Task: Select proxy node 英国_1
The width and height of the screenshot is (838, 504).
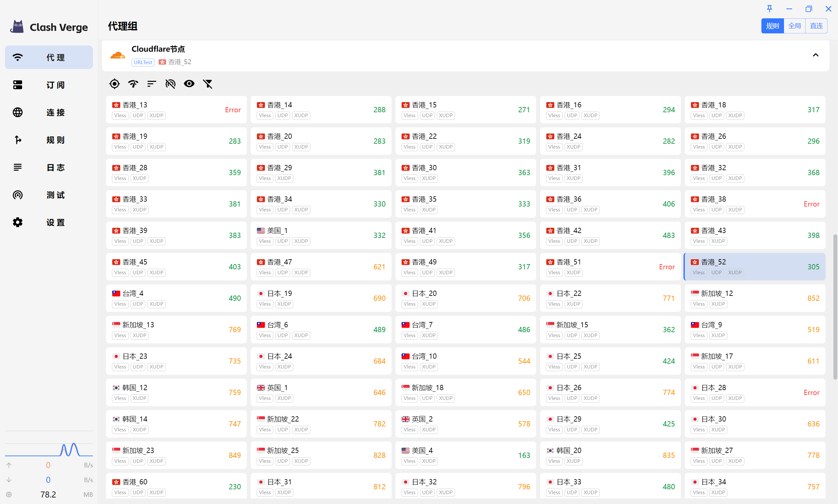Action: click(321, 392)
